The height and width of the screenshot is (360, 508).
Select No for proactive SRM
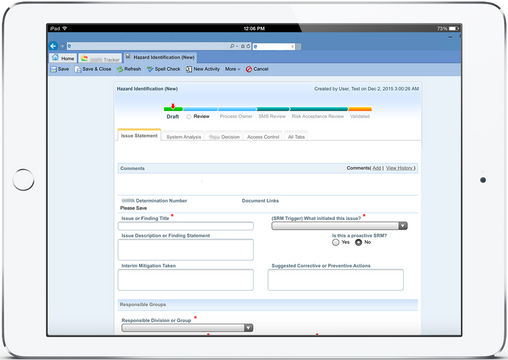click(x=358, y=242)
